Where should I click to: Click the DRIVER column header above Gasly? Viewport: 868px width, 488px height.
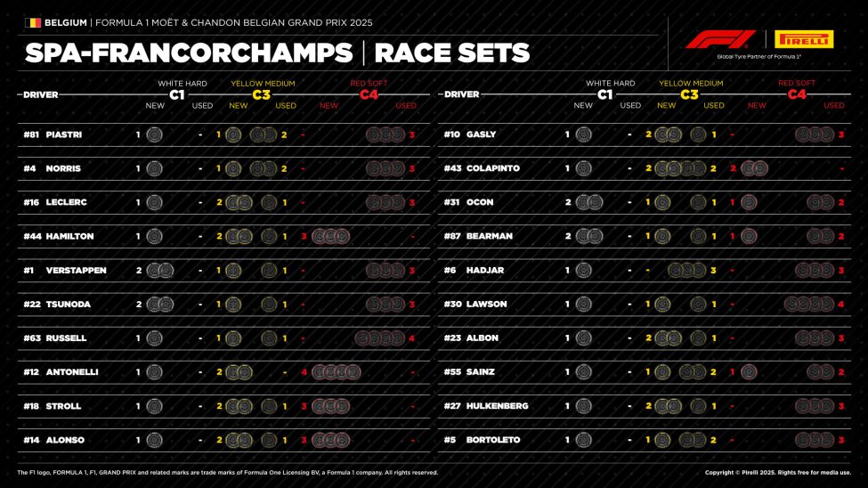tap(461, 94)
